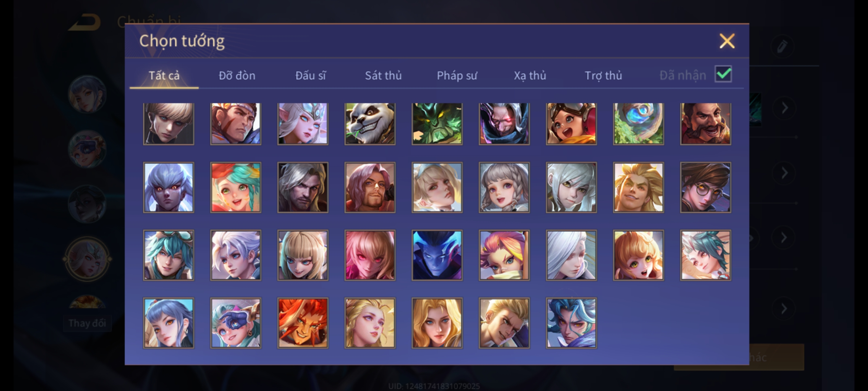This screenshot has height=391, width=868.
Task: Click the Thay đổi button
Action: tap(87, 323)
